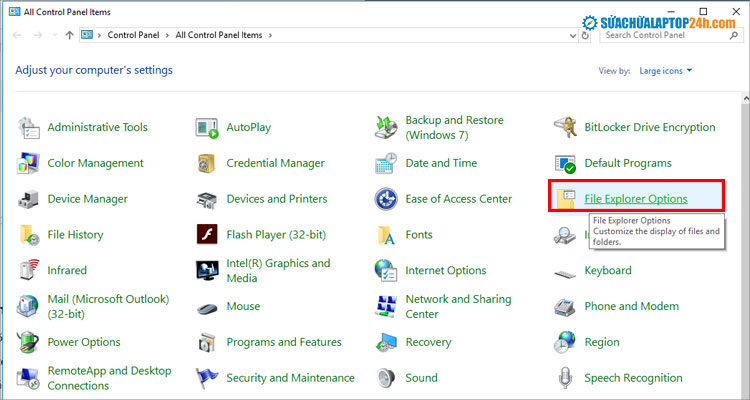
Task: Go up one level with the Up arrow
Action: tap(69, 35)
